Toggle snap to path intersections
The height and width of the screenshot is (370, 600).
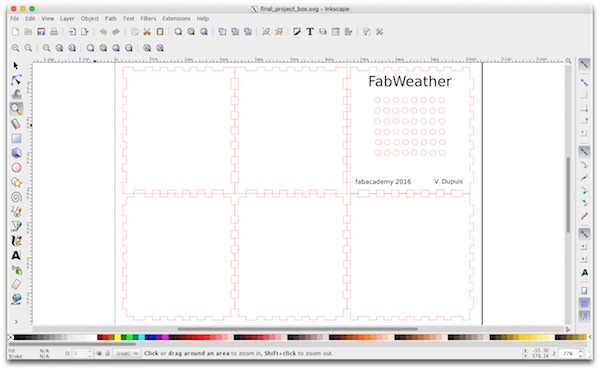(584, 178)
